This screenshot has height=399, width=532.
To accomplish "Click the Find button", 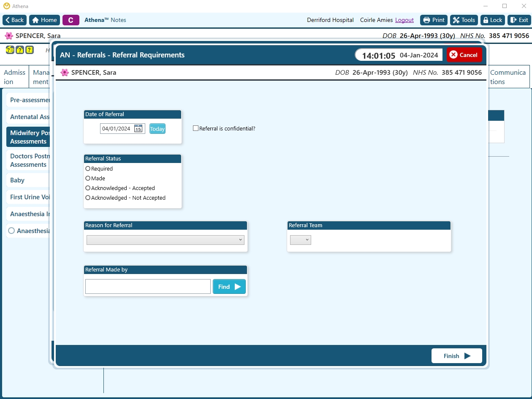I will (229, 286).
